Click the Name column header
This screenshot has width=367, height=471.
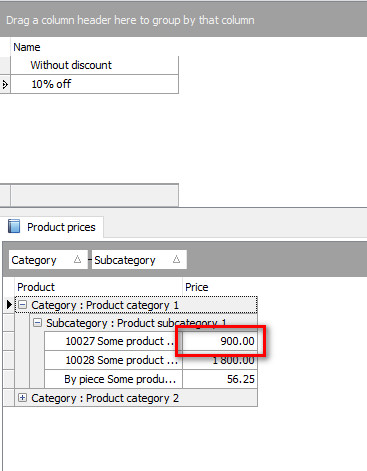click(95, 47)
